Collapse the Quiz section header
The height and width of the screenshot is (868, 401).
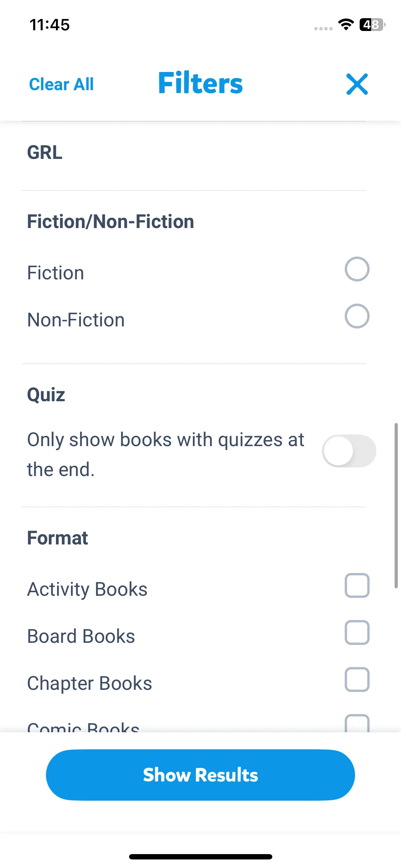click(46, 395)
